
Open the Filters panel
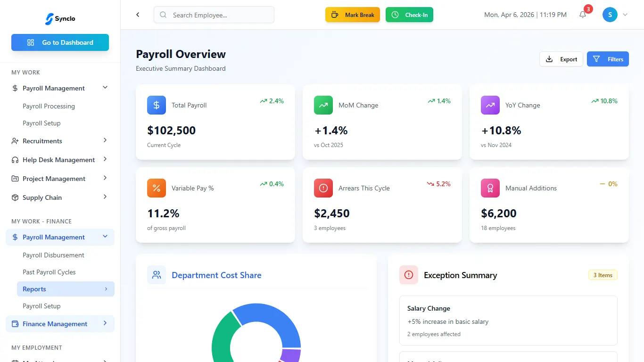coord(608,59)
